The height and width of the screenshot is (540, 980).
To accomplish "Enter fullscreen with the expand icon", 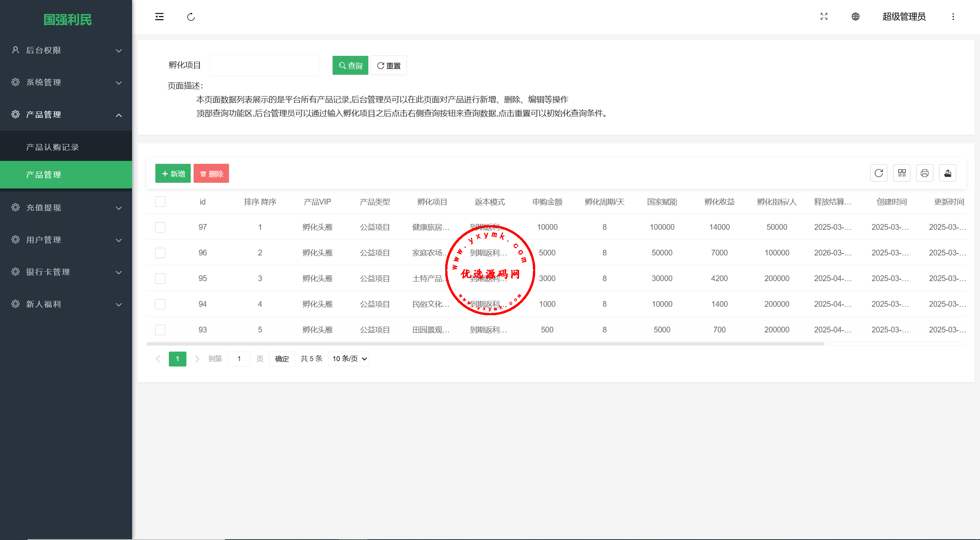I will (x=824, y=16).
